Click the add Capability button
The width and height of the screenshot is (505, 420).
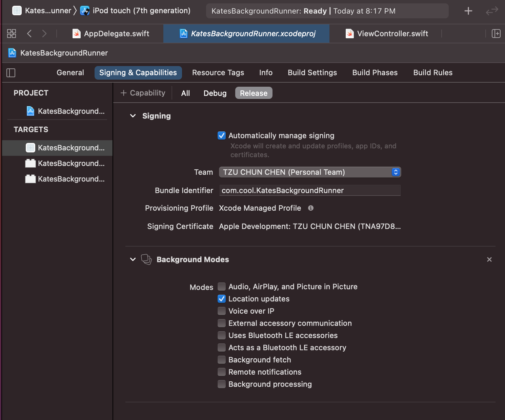[143, 93]
